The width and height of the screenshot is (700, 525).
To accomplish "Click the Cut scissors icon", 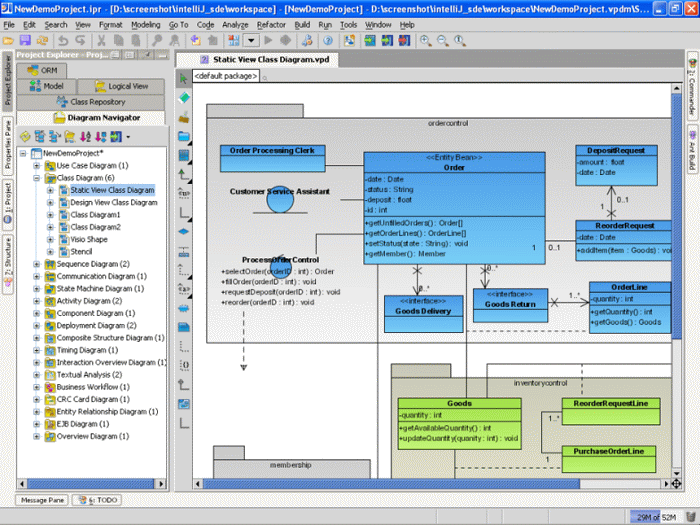I will click(x=101, y=41).
